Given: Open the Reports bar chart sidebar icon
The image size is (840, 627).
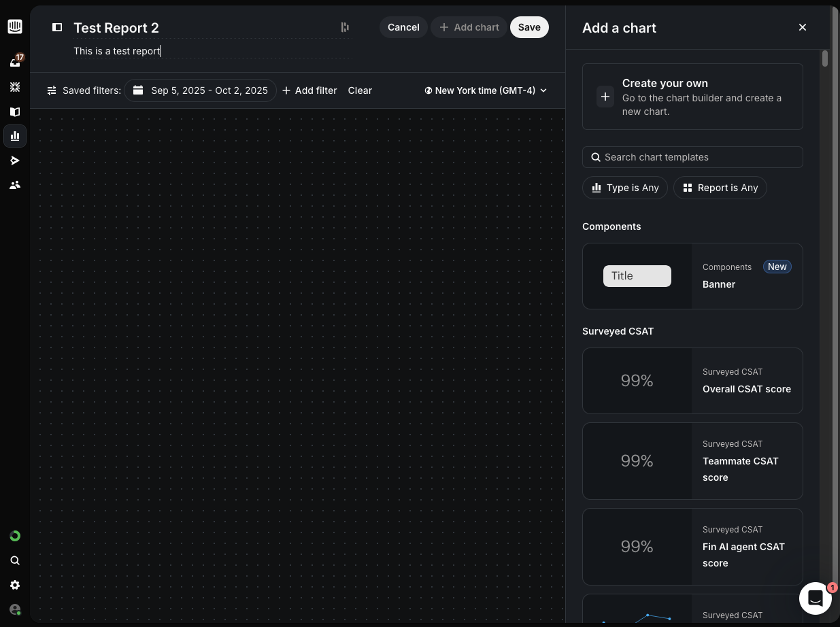Looking at the screenshot, I should pyautogui.click(x=15, y=136).
